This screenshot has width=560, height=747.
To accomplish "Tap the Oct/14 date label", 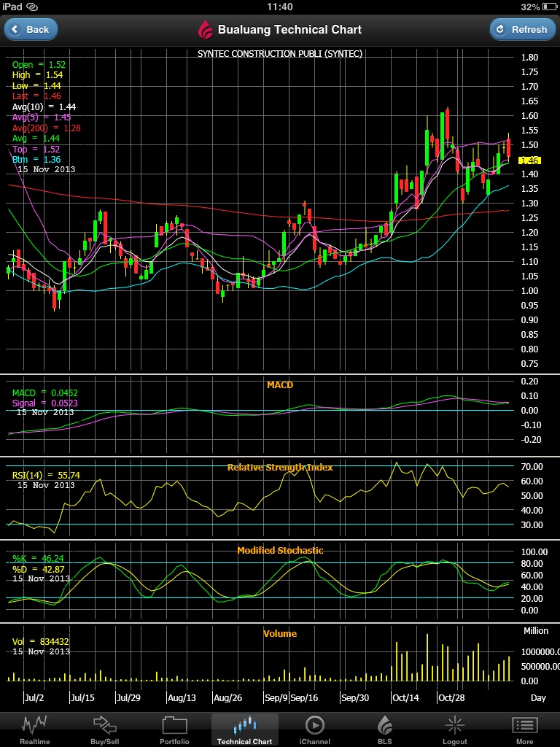I will (x=405, y=698).
